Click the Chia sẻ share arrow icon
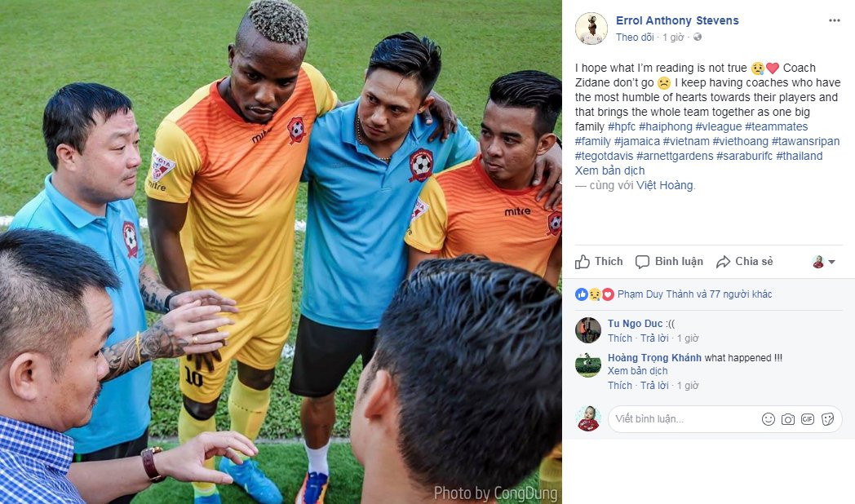 click(723, 262)
